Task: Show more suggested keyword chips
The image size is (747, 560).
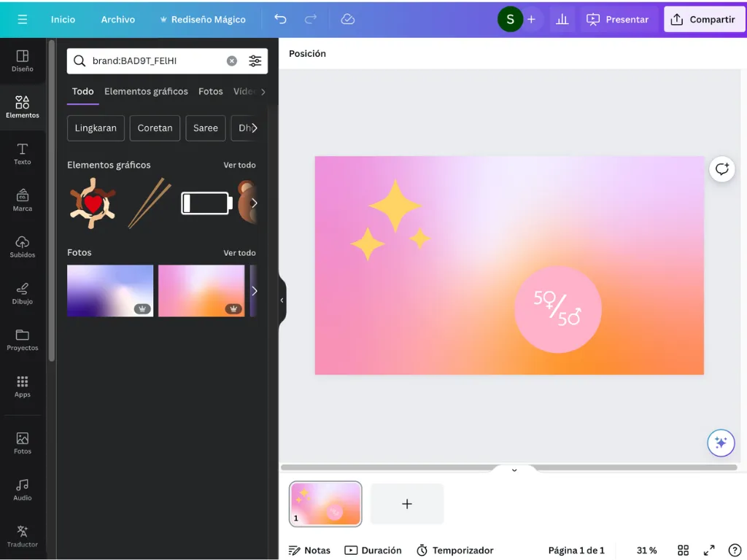Action: tap(254, 128)
